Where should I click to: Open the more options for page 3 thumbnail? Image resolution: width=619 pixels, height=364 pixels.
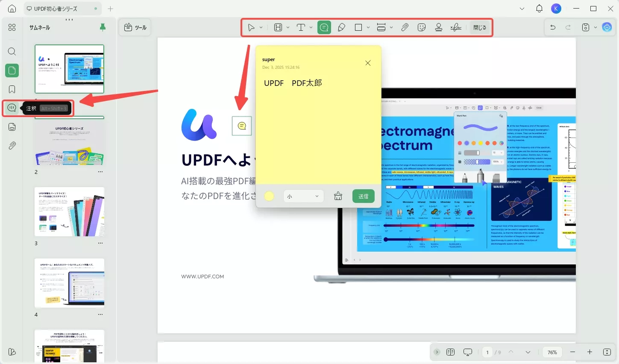point(100,243)
